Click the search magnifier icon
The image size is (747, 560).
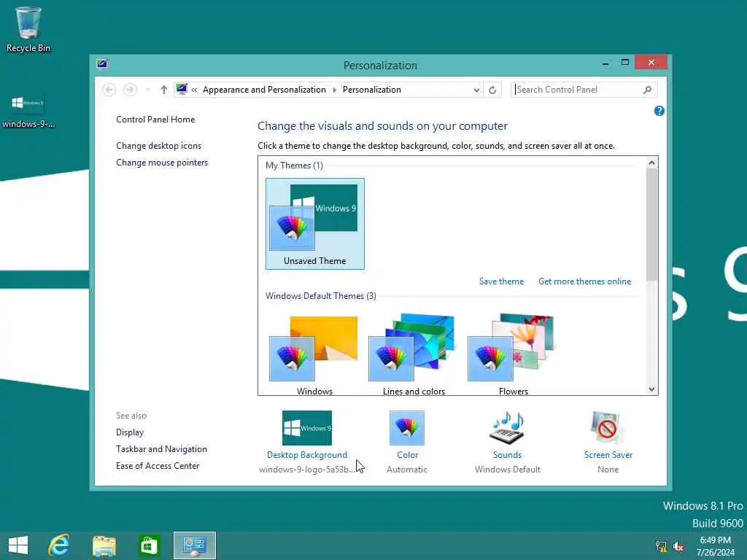pyautogui.click(x=647, y=90)
